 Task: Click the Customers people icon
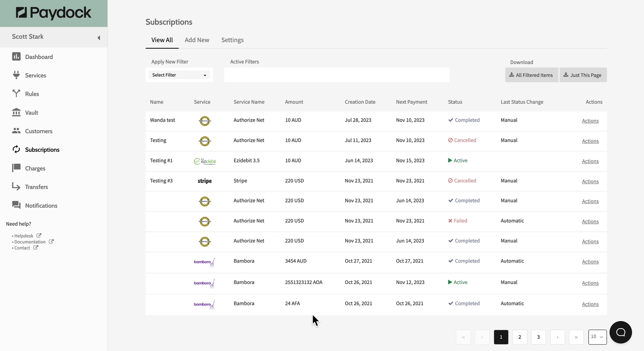click(x=16, y=131)
